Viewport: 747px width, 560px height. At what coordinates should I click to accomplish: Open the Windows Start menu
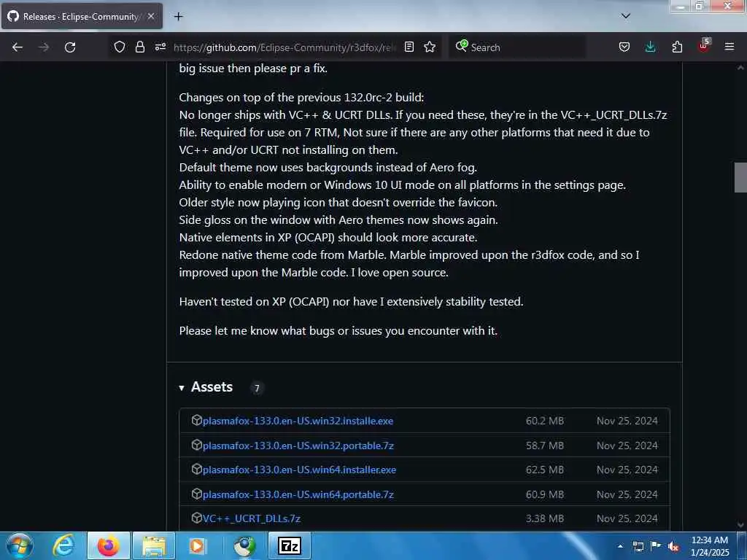19,545
